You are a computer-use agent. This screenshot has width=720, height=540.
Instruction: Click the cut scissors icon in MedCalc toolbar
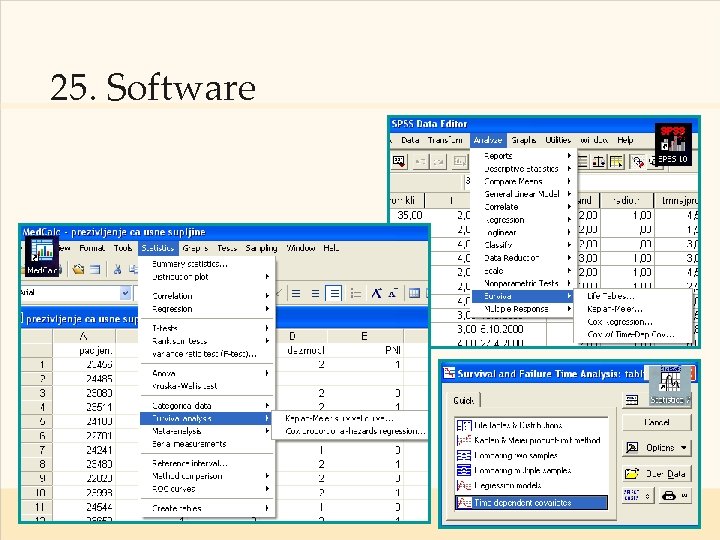click(118, 270)
